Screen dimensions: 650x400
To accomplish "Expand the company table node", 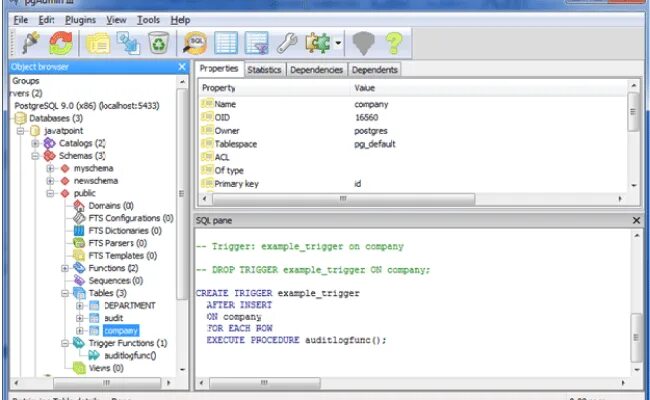I will click(80, 330).
